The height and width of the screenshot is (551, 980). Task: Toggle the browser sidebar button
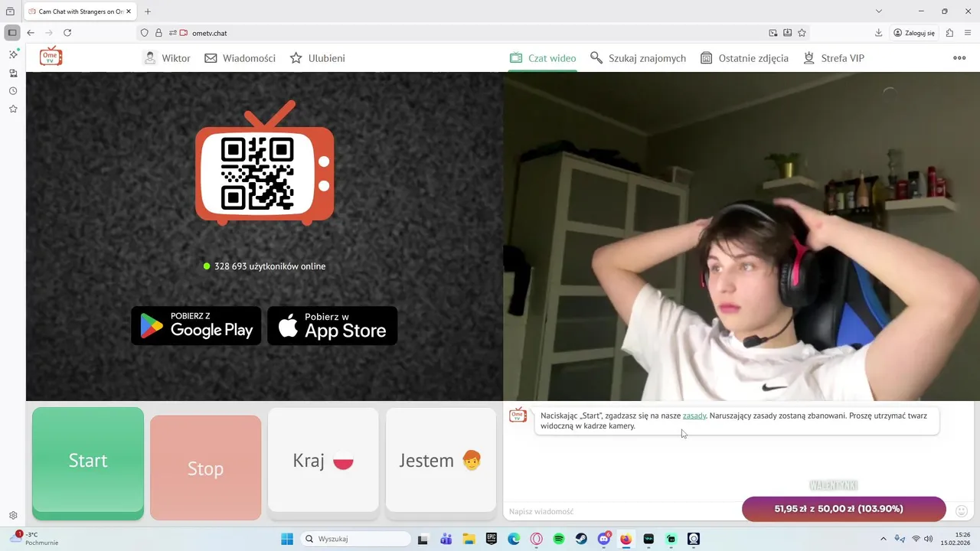(x=12, y=33)
